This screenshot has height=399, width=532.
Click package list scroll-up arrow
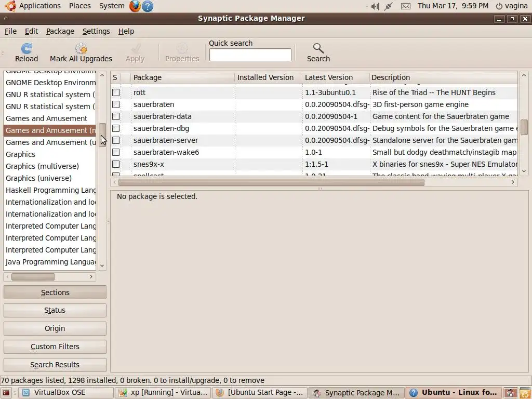point(524,75)
